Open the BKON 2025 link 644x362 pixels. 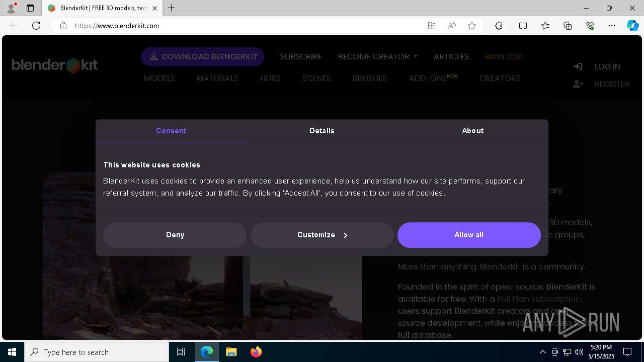(x=504, y=57)
